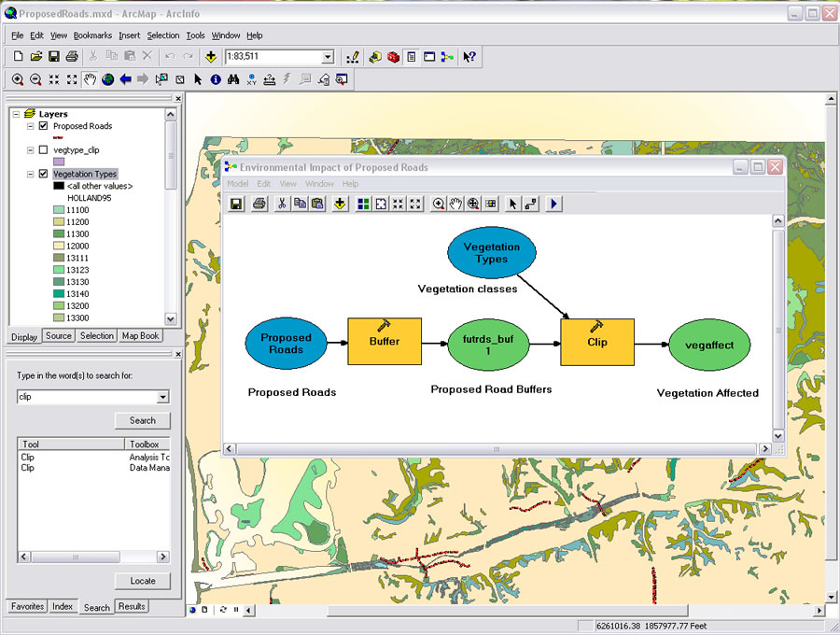
Task: Click the vegtype_clip purple color swatch
Action: 59,162
